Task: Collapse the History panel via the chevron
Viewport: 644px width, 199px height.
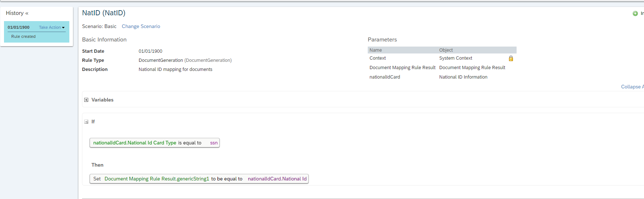Action: tap(27, 13)
